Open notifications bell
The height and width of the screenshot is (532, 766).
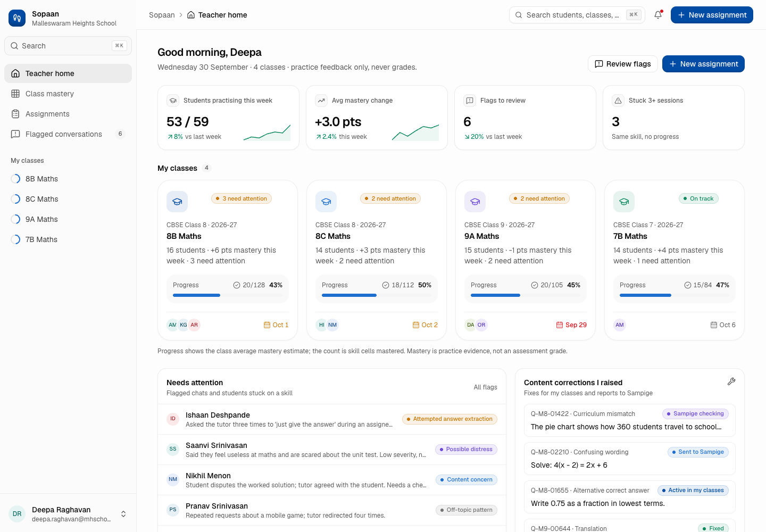(x=658, y=15)
